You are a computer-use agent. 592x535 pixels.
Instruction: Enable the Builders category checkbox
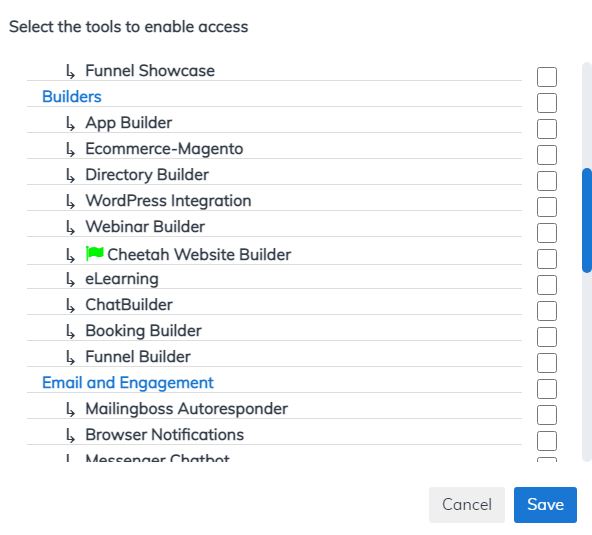[x=547, y=103]
